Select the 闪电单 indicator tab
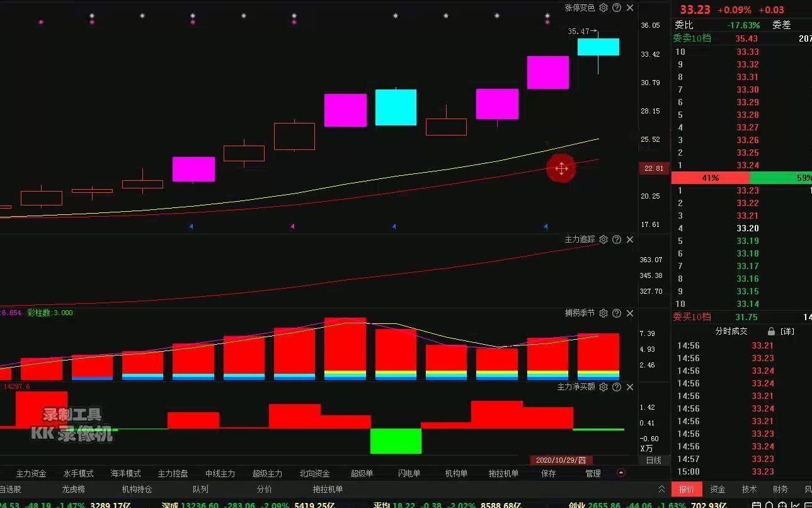This screenshot has height=508, width=812. click(x=409, y=473)
